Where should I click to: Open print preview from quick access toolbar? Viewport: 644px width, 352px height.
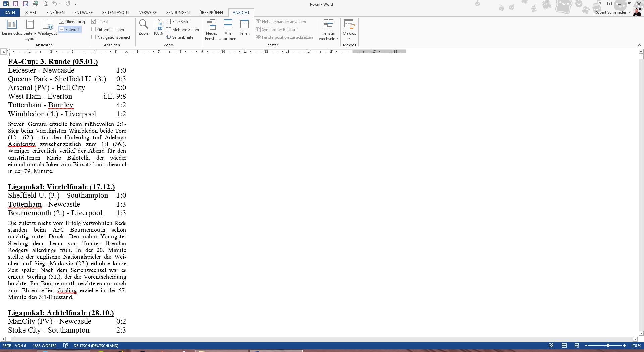45,4
